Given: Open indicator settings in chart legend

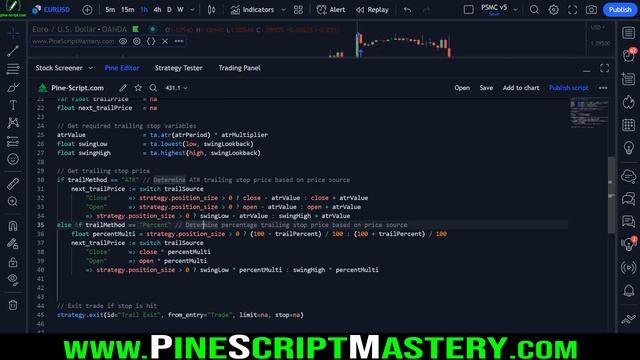Looking at the screenshot, I should coord(137,41).
